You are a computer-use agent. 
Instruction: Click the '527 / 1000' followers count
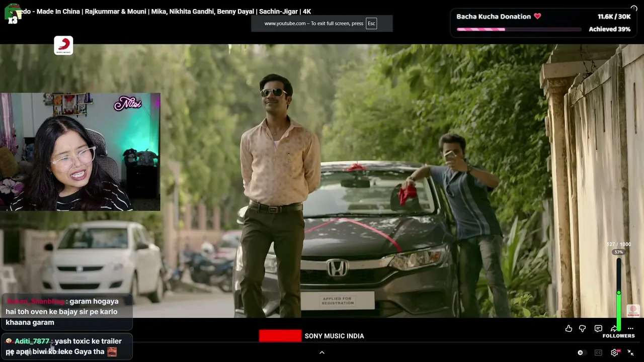[618, 244]
